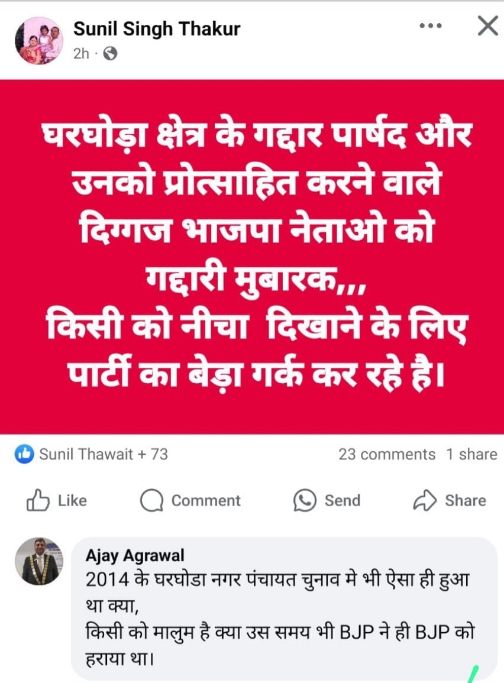The width and height of the screenshot is (504, 683).
Task: Close the post with the X icon
Action: [x=488, y=26]
